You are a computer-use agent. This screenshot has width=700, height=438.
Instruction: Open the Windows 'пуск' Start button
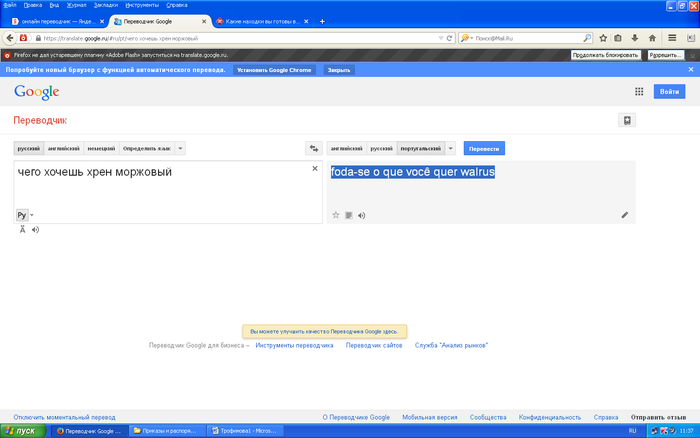pos(23,431)
